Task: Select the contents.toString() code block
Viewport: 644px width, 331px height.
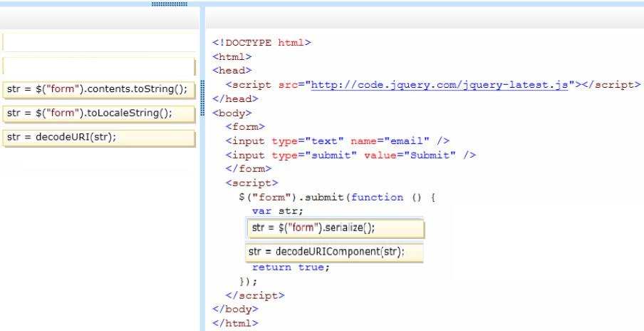Action: pos(99,90)
